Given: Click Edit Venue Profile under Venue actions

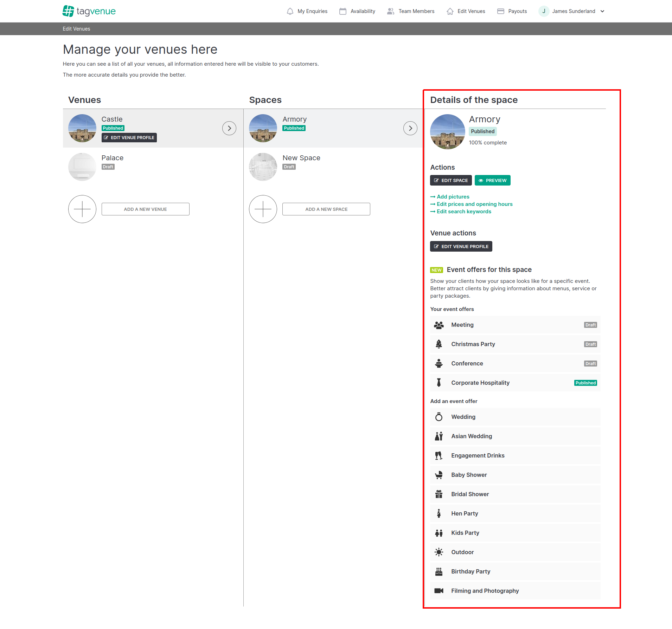Looking at the screenshot, I should click(461, 246).
